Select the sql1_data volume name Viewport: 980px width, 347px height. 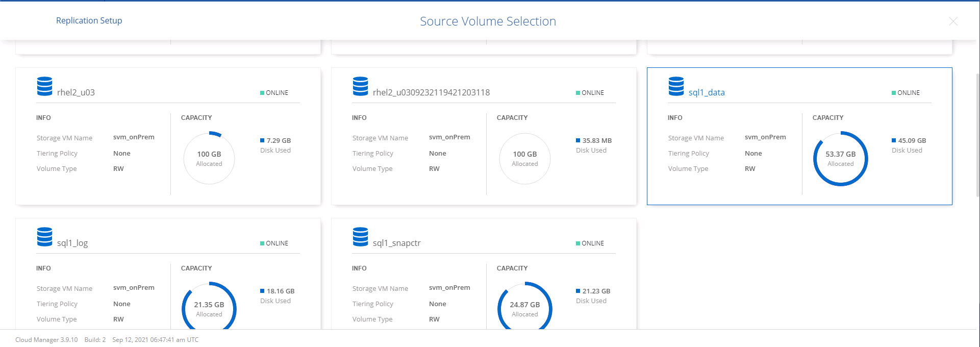707,92
